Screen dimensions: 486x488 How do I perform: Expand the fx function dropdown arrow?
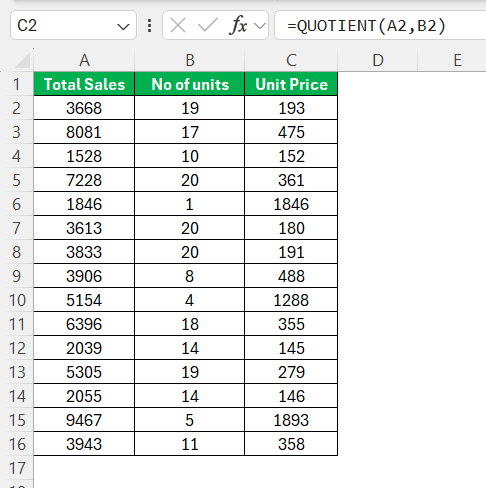coord(260,26)
